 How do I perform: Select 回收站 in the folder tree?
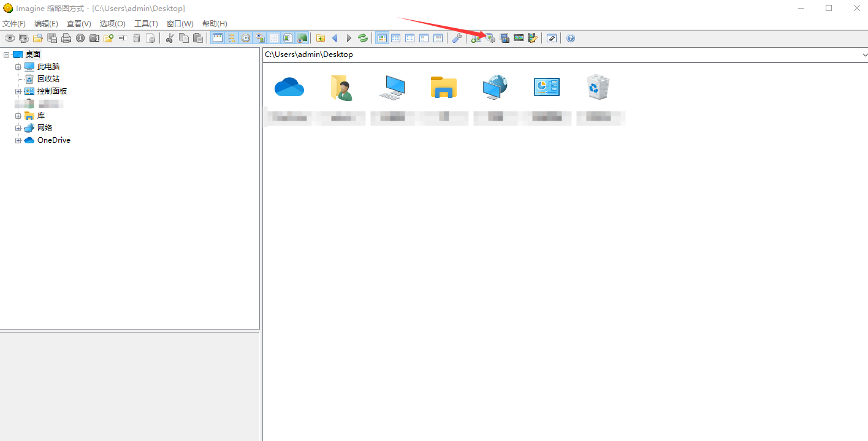[x=48, y=79]
